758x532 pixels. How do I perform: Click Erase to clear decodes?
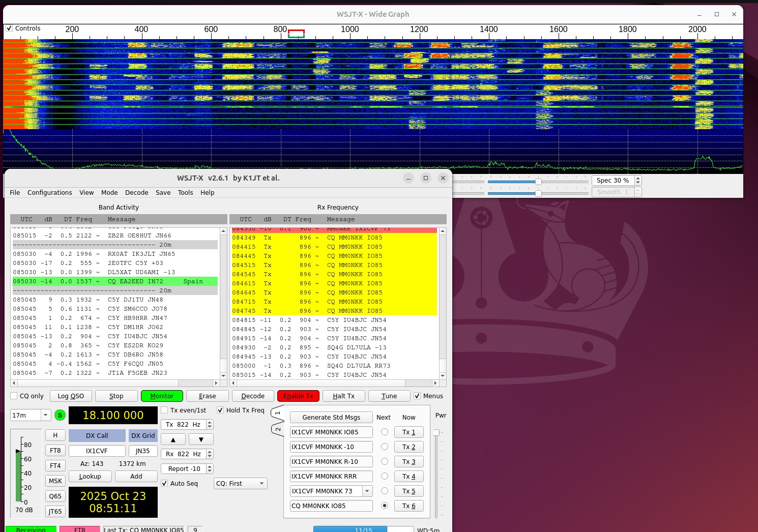208,396
